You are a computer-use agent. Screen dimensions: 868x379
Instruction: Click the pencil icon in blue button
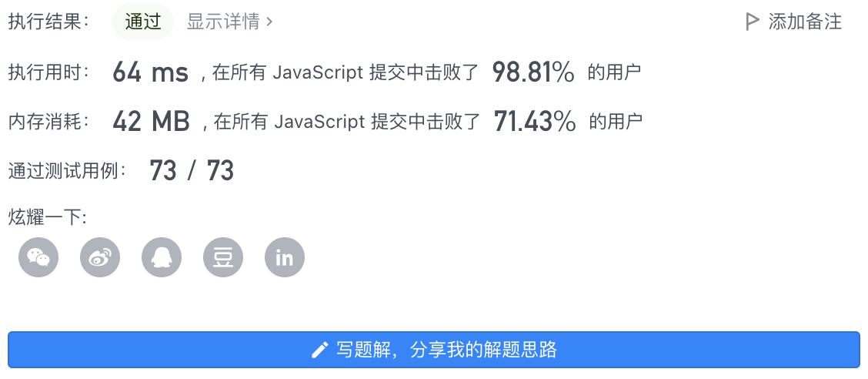[x=320, y=350]
